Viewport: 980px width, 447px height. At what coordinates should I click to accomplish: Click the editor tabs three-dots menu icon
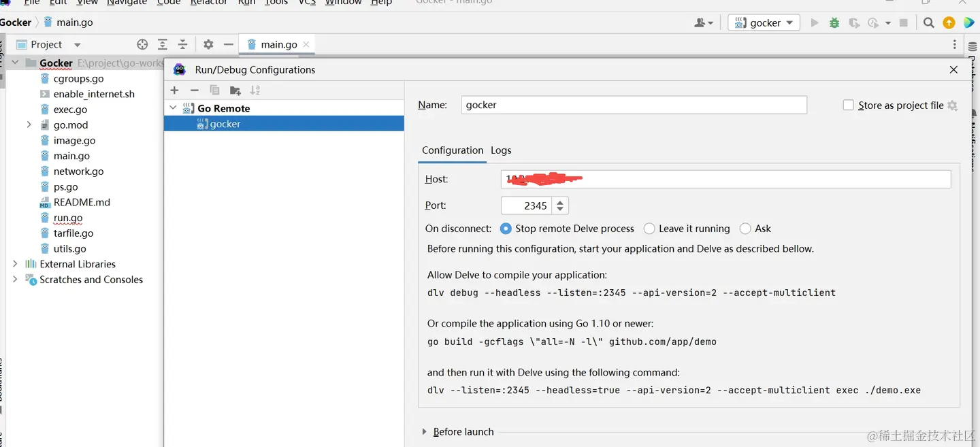click(x=955, y=44)
